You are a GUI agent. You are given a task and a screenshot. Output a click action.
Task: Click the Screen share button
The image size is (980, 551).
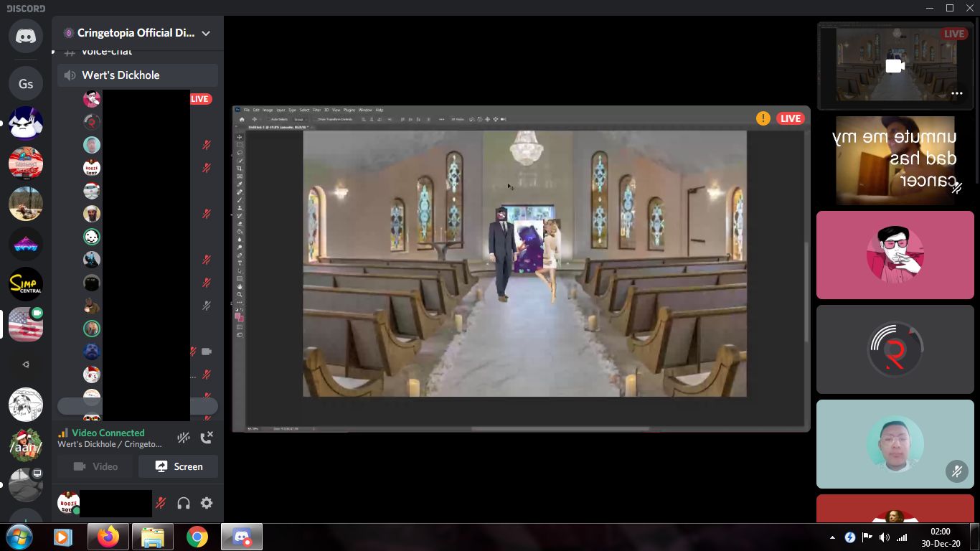click(178, 466)
